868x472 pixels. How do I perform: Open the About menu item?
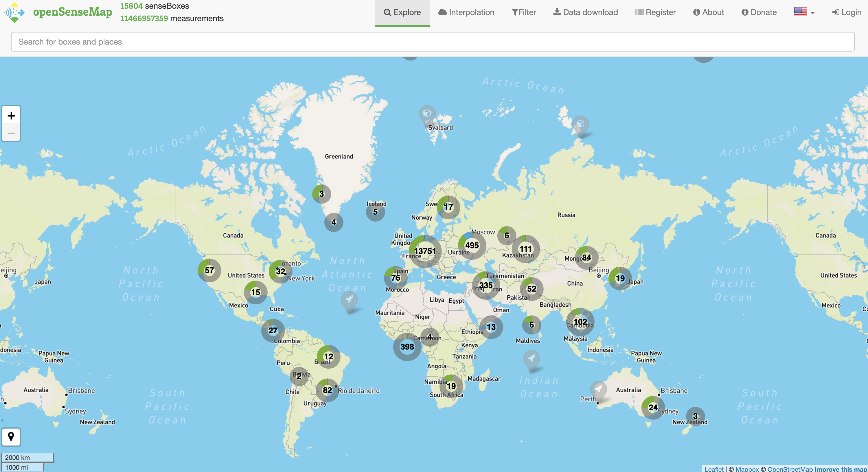709,12
